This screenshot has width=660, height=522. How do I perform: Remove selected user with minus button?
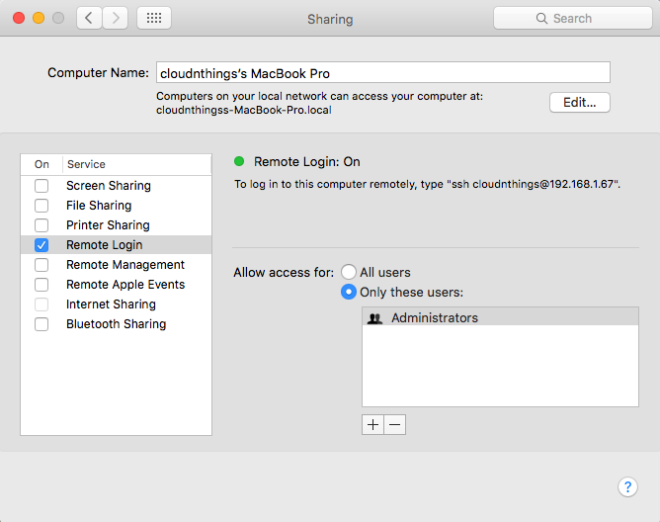pyautogui.click(x=395, y=424)
